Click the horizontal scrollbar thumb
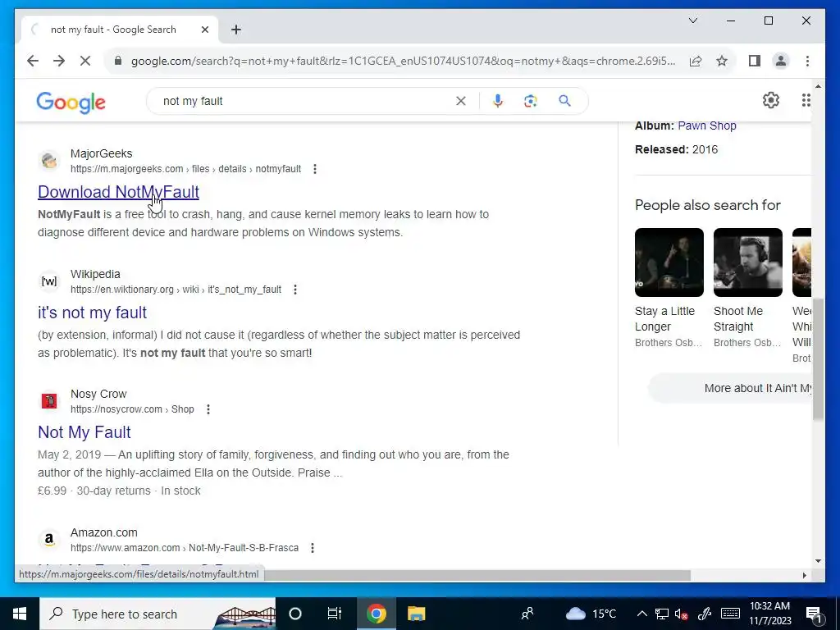840x630 pixels. point(477,575)
